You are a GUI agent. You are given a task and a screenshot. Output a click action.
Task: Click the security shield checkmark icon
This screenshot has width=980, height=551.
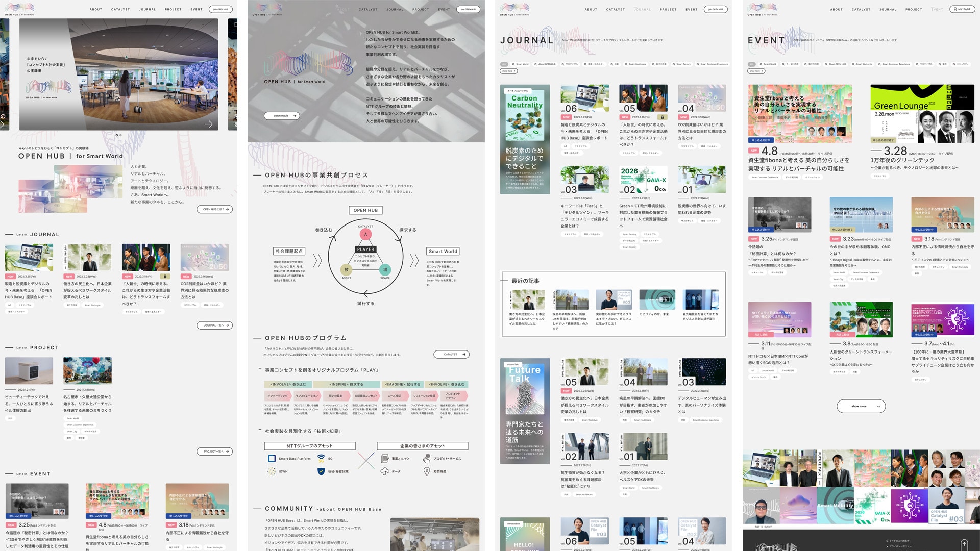tap(321, 471)
